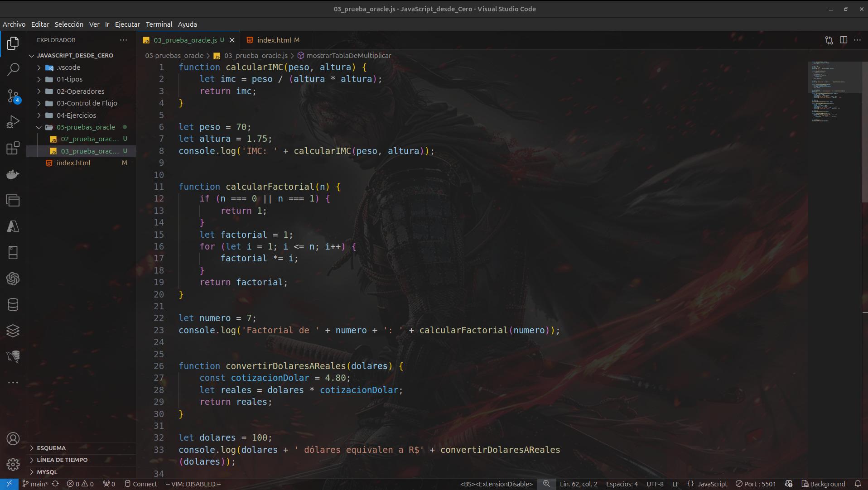
Task: Open the stacked layers icon view
Action: (13, 331)
